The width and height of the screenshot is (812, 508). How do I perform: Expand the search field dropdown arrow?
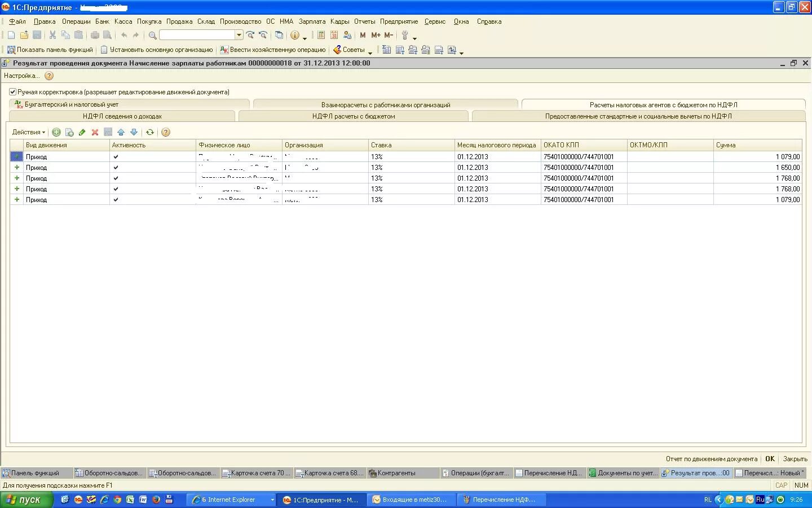(x=239, y=35)
